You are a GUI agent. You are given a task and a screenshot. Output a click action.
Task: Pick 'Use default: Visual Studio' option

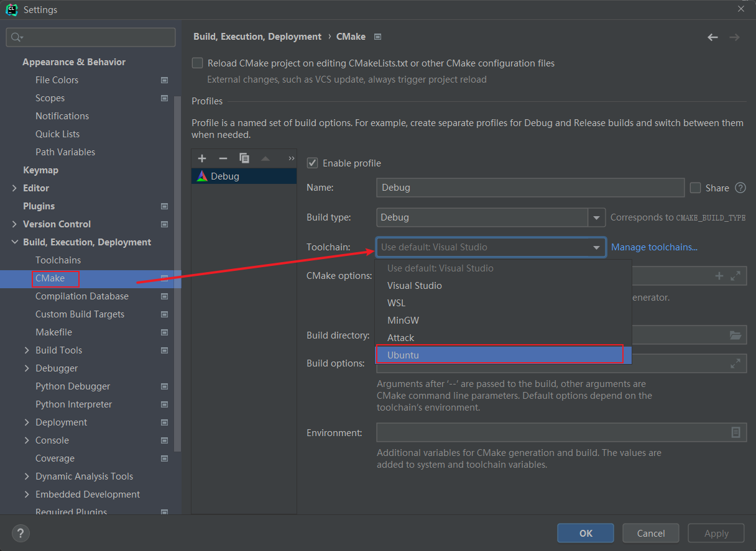pyautogui.click(x=504, y=268)
